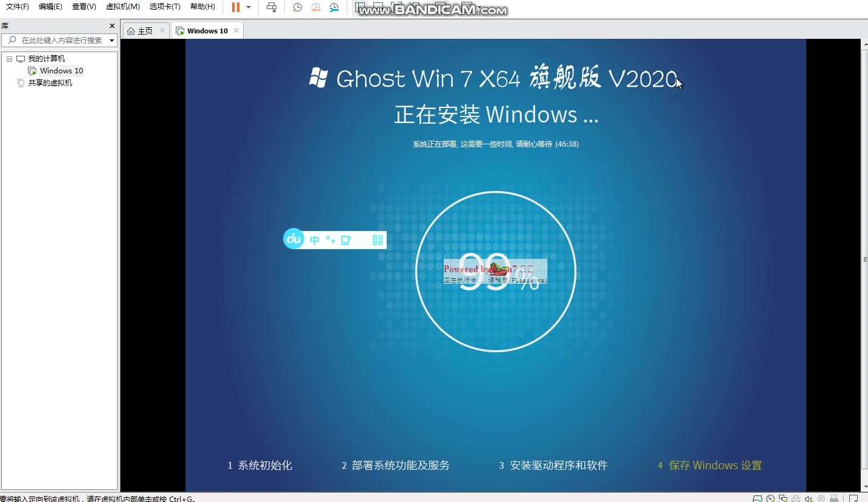
Task: Open the IME toolbox grid icon
Action: pos(378,240)
